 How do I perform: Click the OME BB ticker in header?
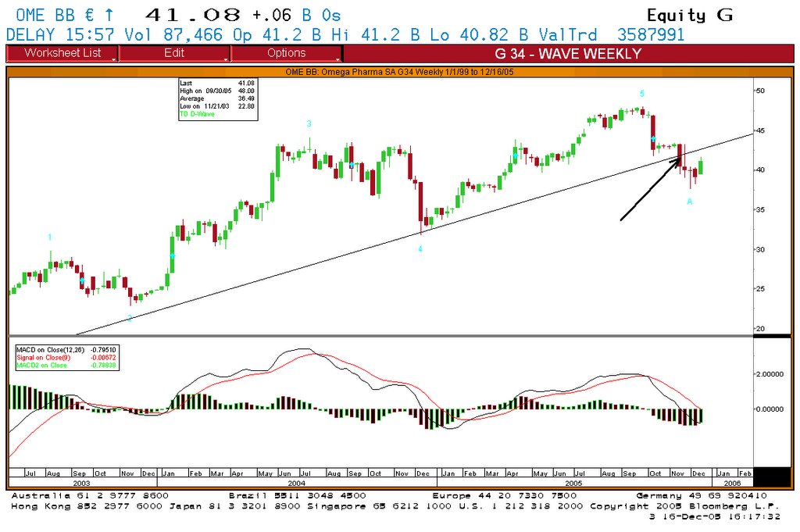click(x=45, y=16)
